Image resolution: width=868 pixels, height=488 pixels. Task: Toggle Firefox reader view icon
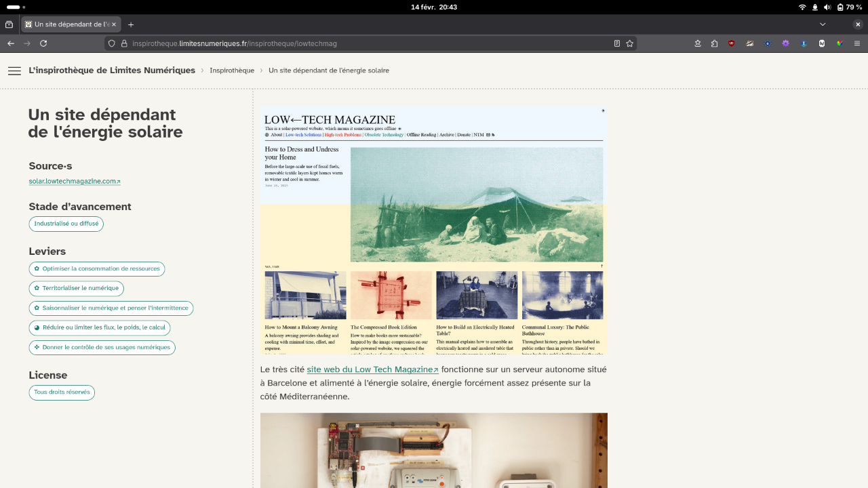616,43
